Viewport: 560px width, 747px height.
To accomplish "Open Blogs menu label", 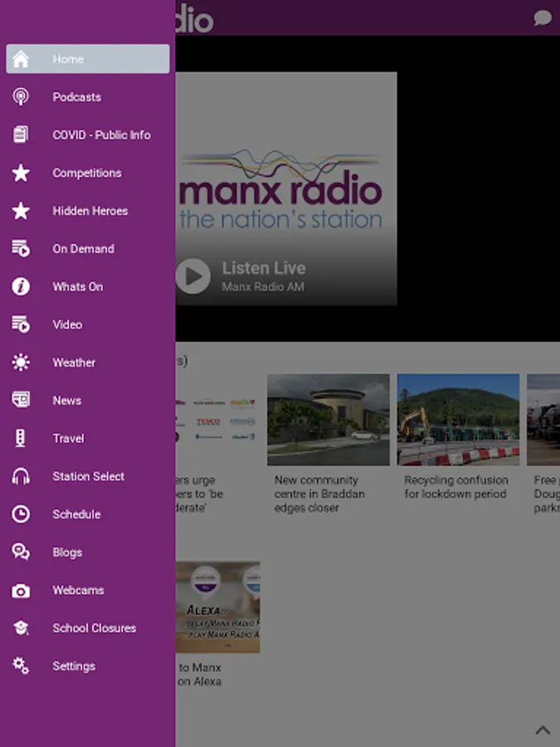I will coord(67,552).
